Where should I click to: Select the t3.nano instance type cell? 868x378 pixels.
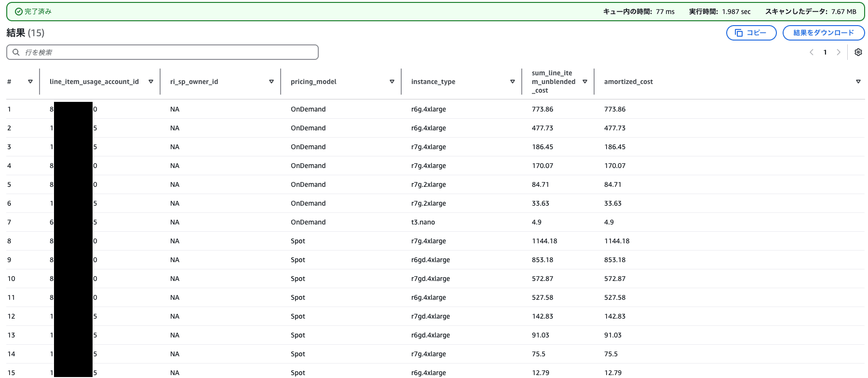pyautogui.click(x=423, y=222)
